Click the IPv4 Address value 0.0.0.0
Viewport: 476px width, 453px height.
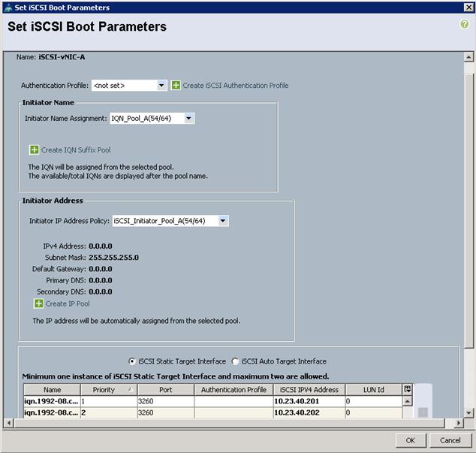pos(101,246)
